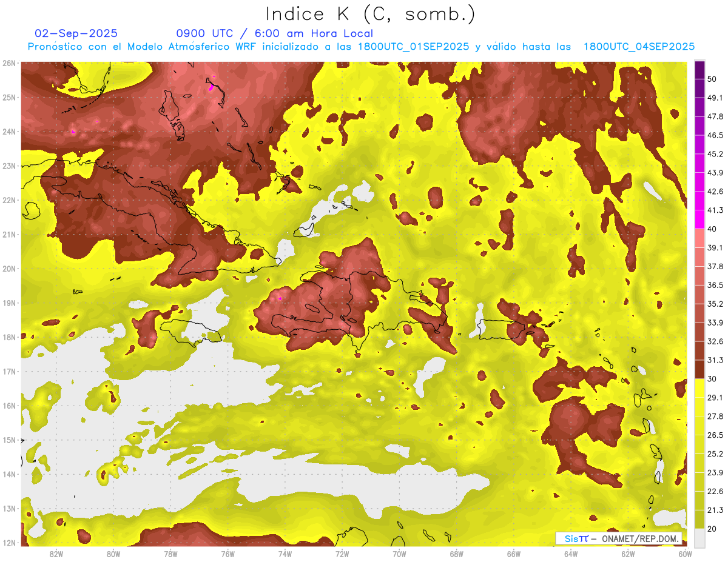Click the light gray colorbar segment below 20

(x=699, y=538)
